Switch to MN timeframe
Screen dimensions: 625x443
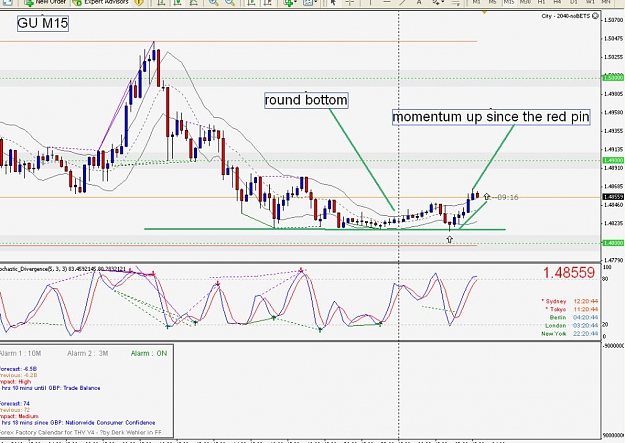pos(606,2)
